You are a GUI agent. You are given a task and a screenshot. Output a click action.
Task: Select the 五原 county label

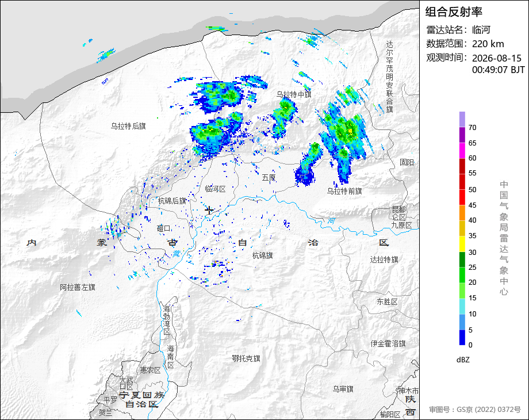269,178
